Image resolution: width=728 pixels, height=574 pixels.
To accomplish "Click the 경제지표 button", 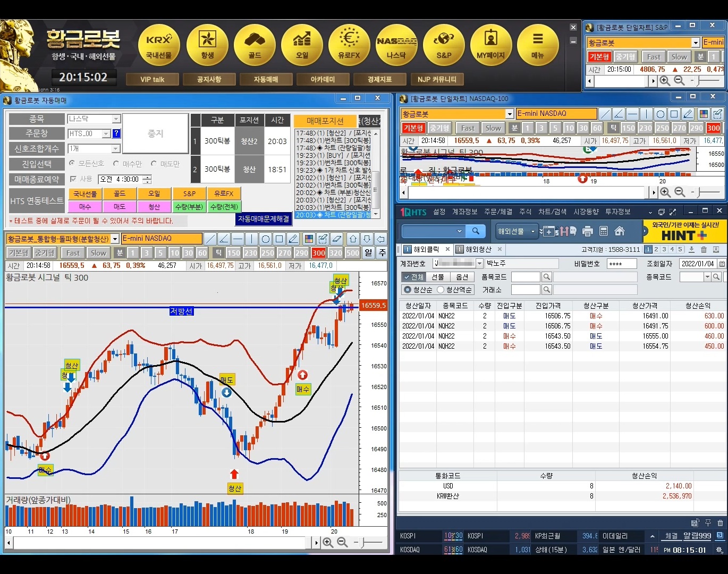I will [x=379, y=79].
